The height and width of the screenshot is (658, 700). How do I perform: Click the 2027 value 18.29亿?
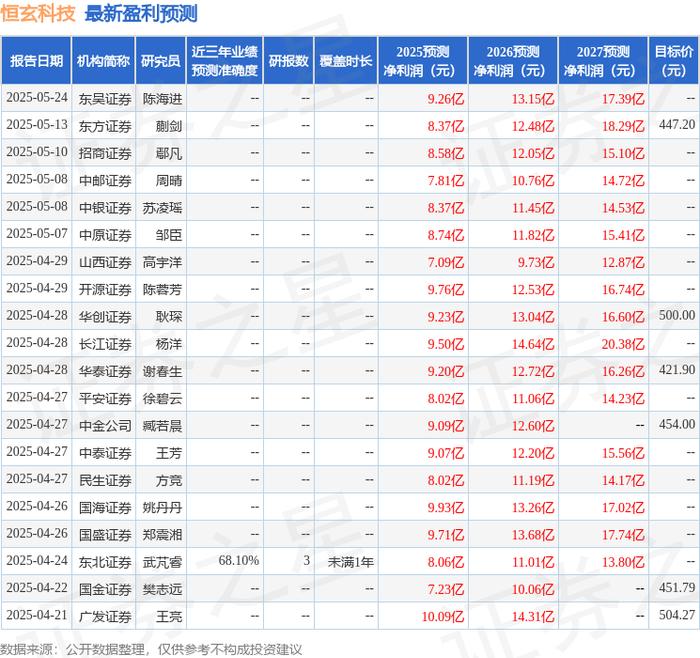pyautogui.click(x=623, y=126)
